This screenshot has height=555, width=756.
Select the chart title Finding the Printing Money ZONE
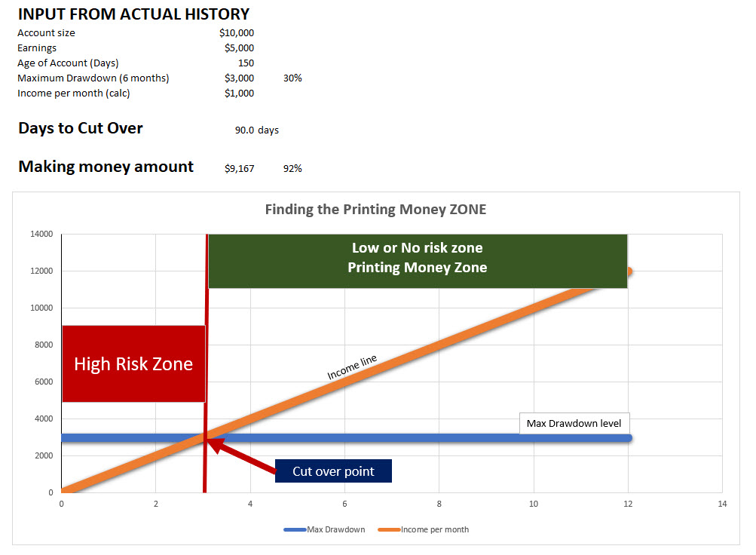[x=375, y=210]
